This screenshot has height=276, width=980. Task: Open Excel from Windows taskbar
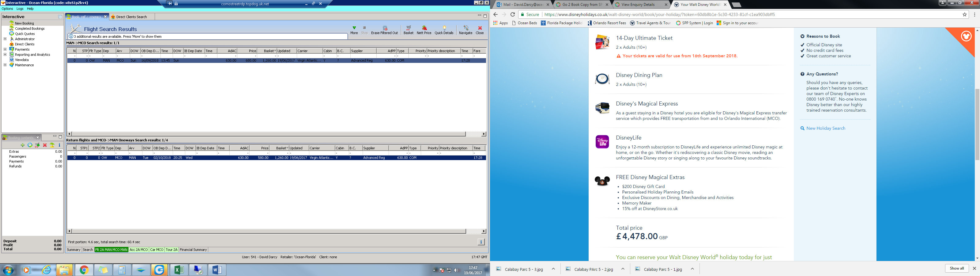(x=179, y=270)
